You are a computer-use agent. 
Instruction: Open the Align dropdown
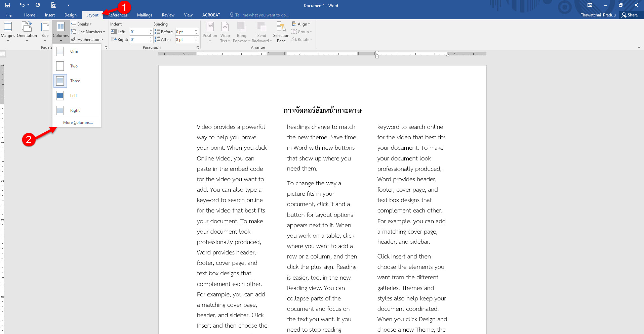click(x=301, y=24)
